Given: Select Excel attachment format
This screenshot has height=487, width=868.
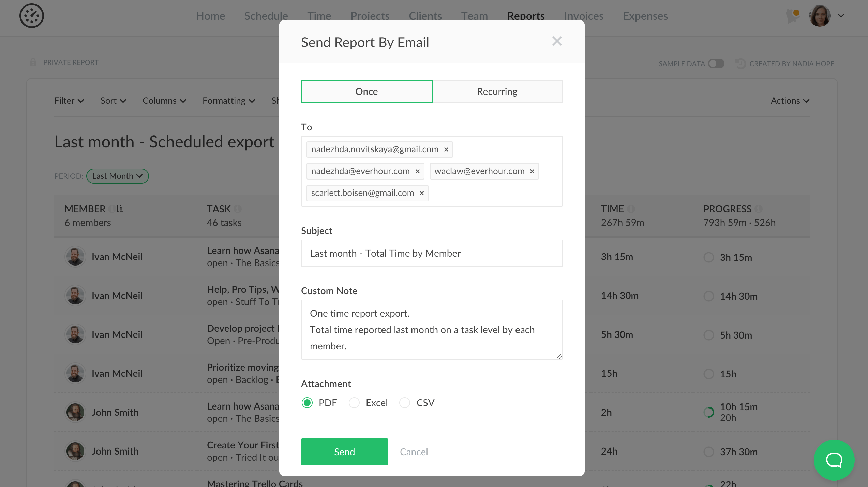Looking at the screenshot, I should click(x=354, y=403).
